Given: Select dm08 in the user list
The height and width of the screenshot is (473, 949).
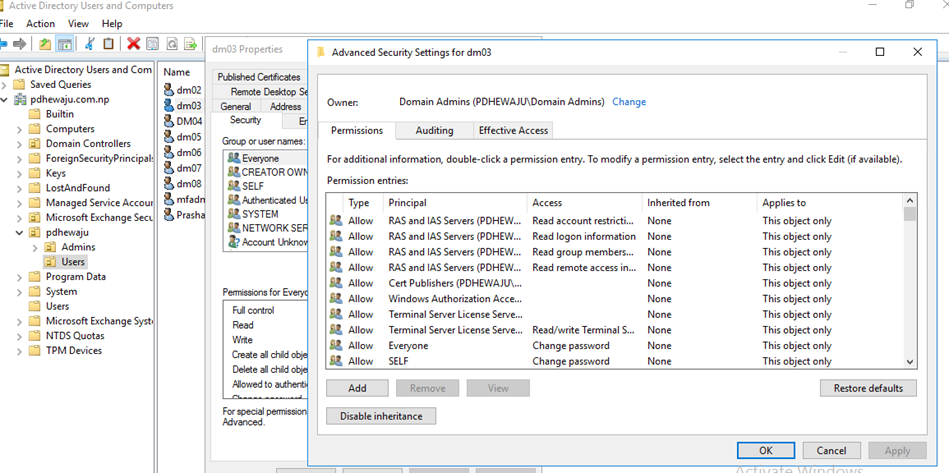Looking at the screenshot, I should pos(189,183).
